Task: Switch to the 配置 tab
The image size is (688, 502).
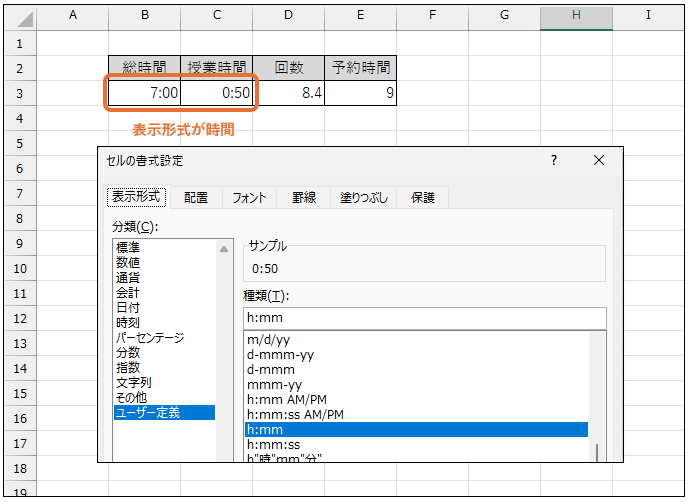Action: [196, 198]
